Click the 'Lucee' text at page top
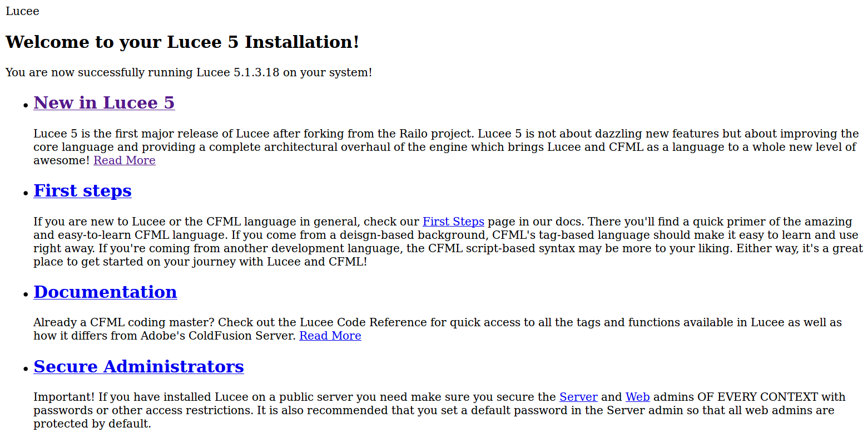868x437 pixels. (x=22, y=11)
